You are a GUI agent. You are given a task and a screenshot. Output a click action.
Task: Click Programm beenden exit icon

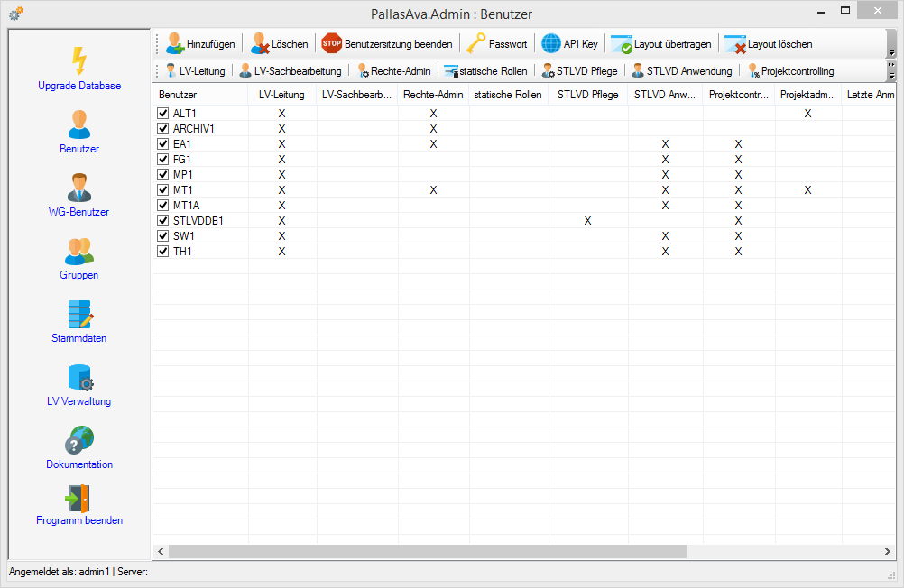[x=78, y=499]
